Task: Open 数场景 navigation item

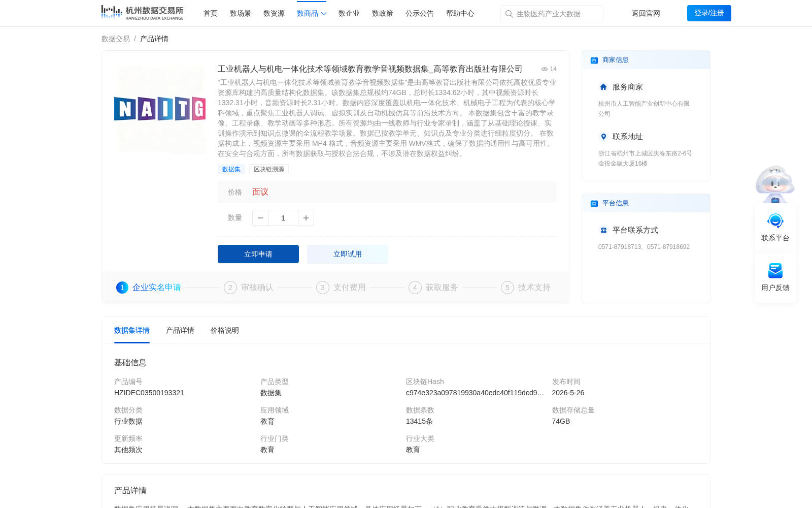Action: (241, 14)
